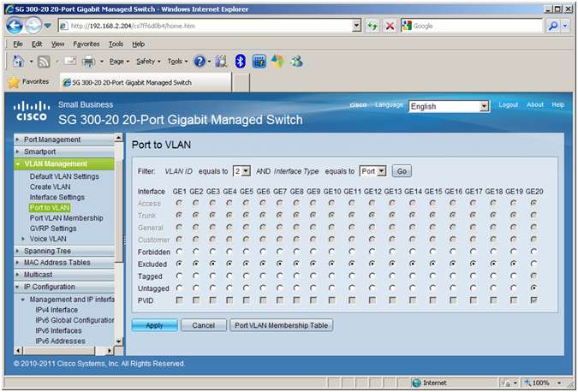Open Port VLAN Membership Table
This screenshot has height=392, width=578.
281,325
